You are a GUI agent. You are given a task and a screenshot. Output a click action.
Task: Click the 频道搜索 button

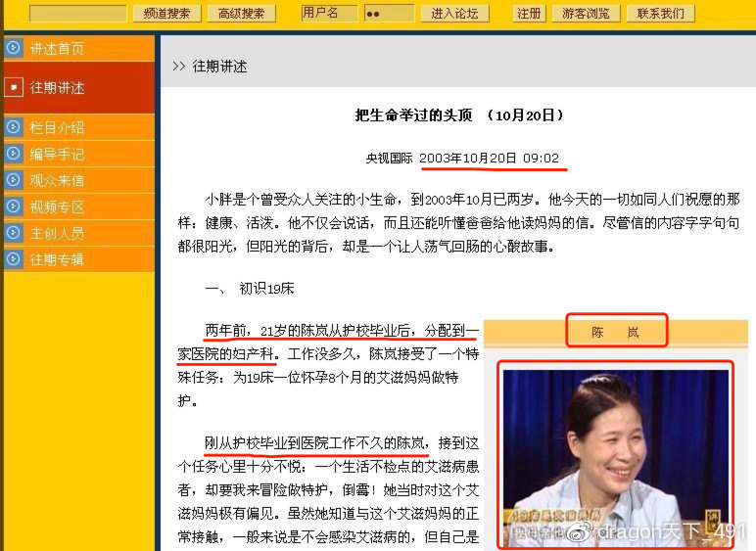coord(166,14)
